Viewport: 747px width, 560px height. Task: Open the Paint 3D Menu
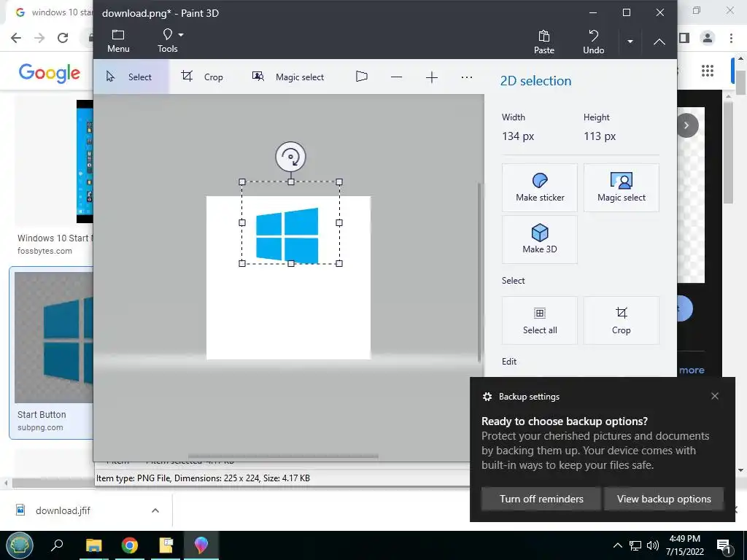pos(118,41)
